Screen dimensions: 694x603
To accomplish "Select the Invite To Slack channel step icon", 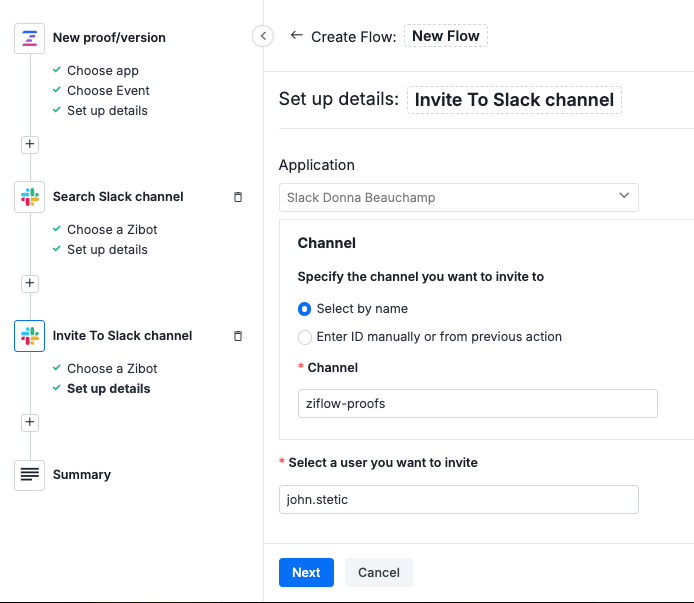I will [29, 336].
